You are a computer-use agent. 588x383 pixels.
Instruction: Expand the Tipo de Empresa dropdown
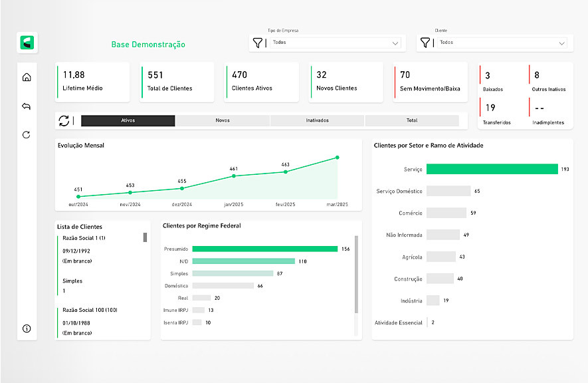click(x=396, y=43)
